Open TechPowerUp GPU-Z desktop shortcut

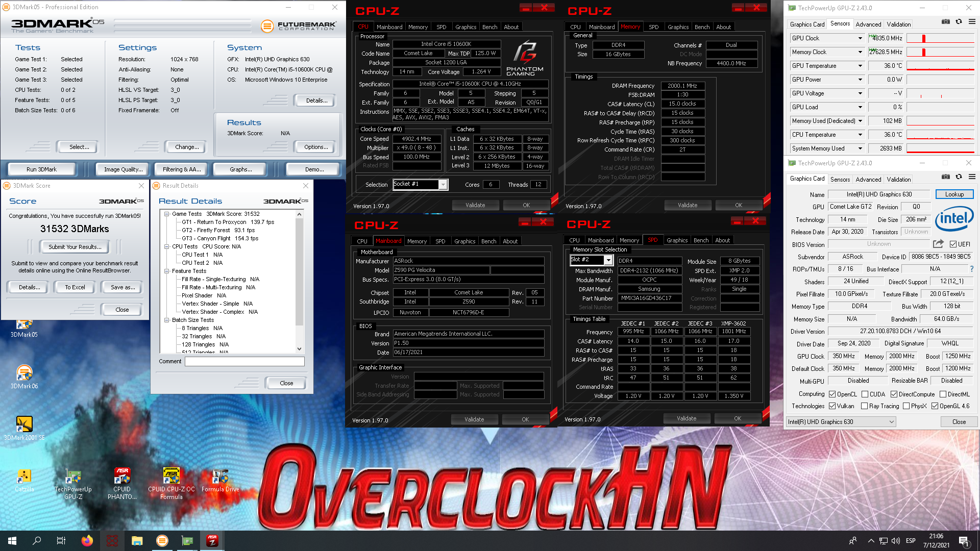[x=73, y=484]
